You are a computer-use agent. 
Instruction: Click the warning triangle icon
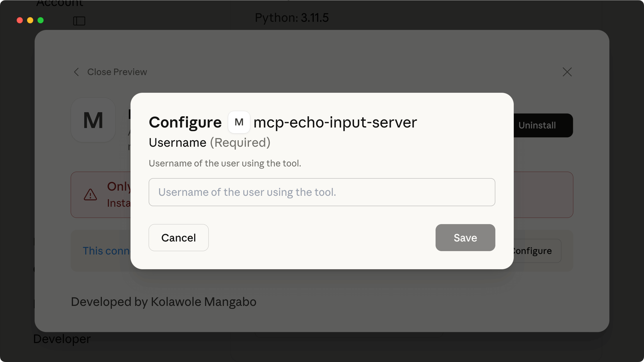pos(90,195)
